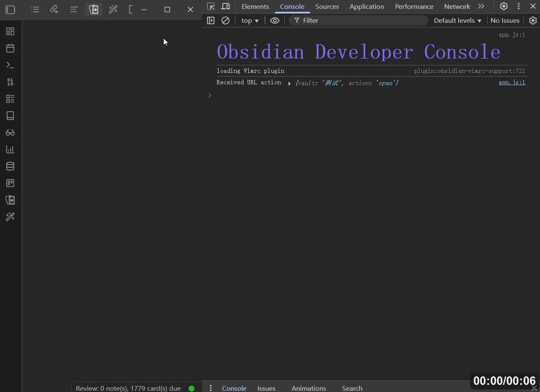This screenshot has height=392, width=540.
Task: Toggle the DevTools device toolbar
Action: tap(226, 6)
